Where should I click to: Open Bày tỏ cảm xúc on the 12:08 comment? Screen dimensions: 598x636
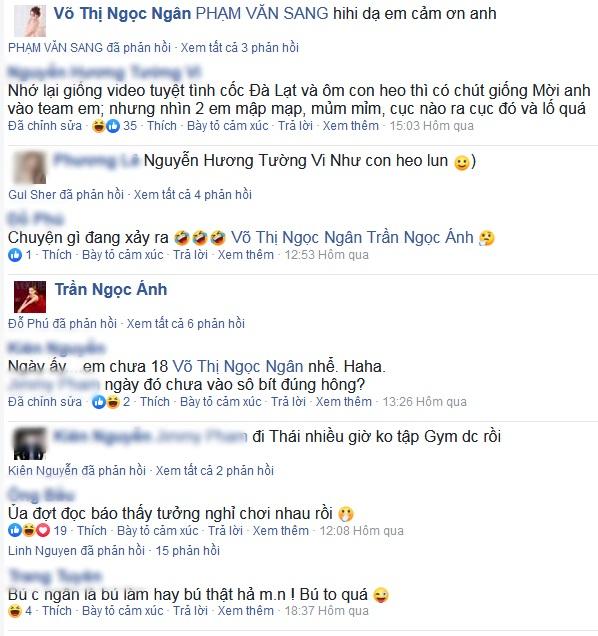coord(157,531)
